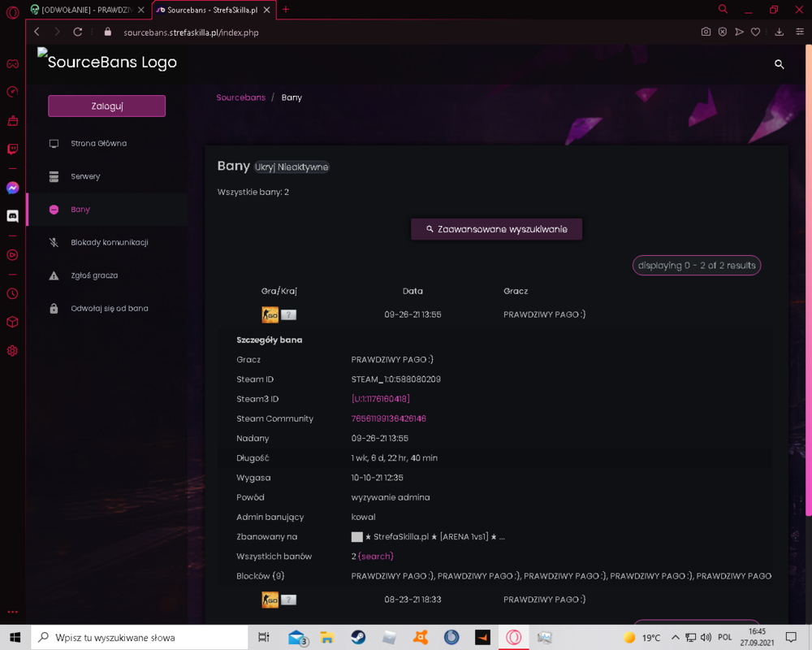Open the Windows Start menu
Image resolution: width=812 pixels, height=650 pixels.
point(15,637)
